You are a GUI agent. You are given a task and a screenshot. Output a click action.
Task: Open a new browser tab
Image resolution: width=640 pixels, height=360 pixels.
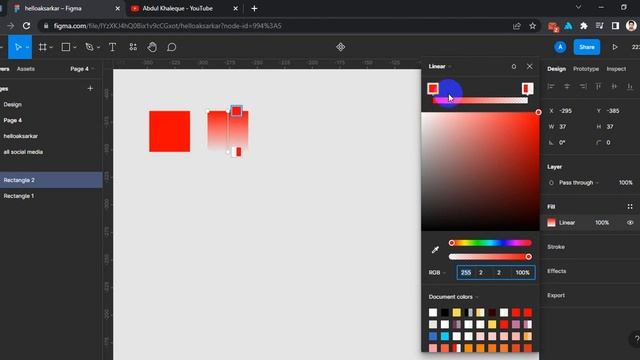coord(254,9)
